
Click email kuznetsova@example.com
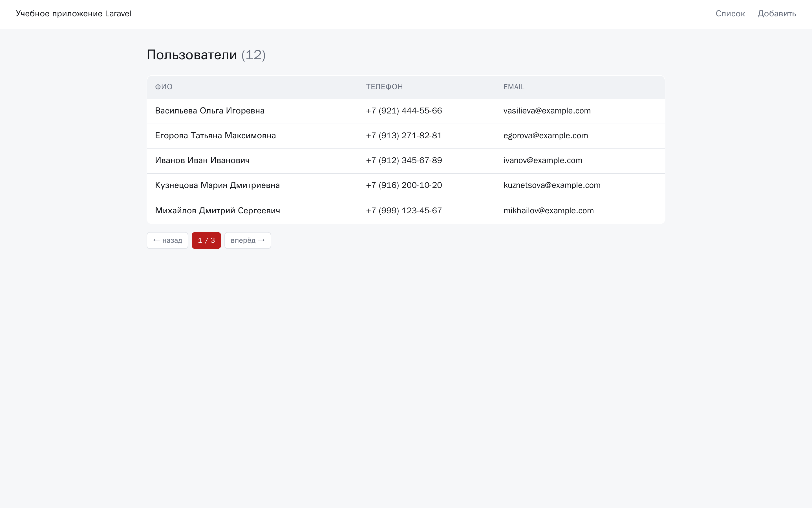552,185
